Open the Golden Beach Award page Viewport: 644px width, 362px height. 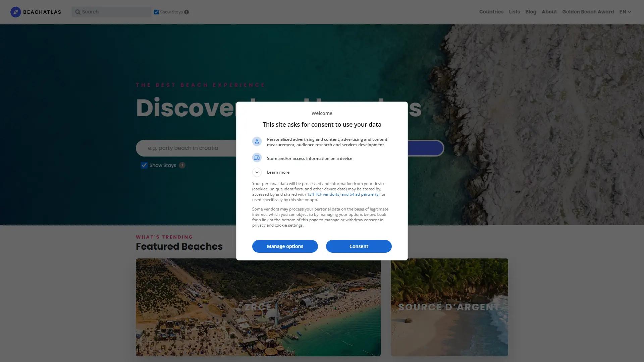[588, 12]
